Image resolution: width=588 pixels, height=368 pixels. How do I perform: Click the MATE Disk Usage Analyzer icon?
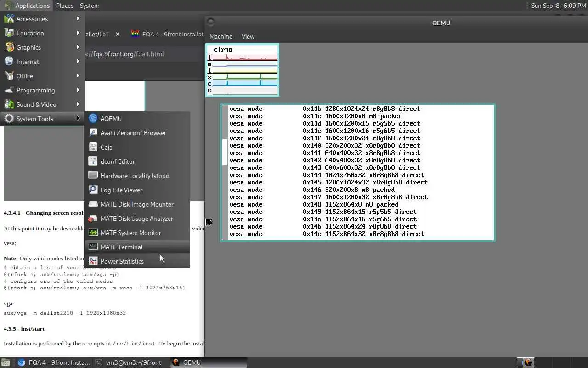(93, 218)
